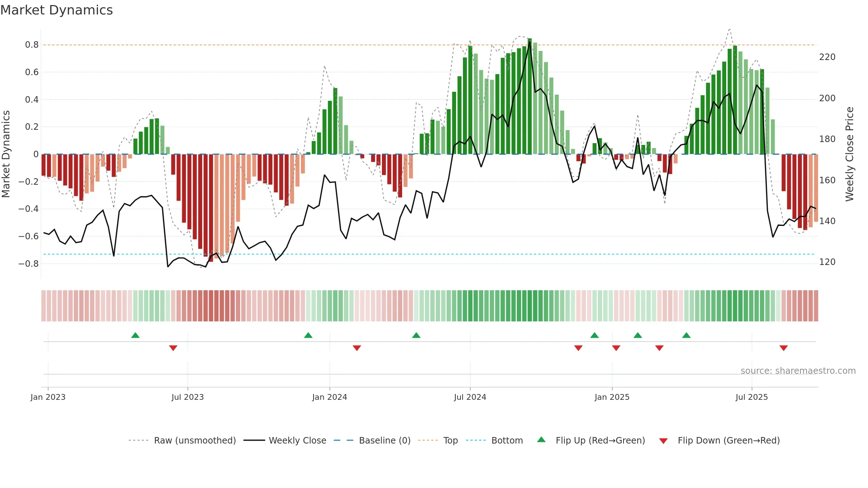Click the Jul 2024 x-axis label
This screenshot has height=488, width=868.
470,397
